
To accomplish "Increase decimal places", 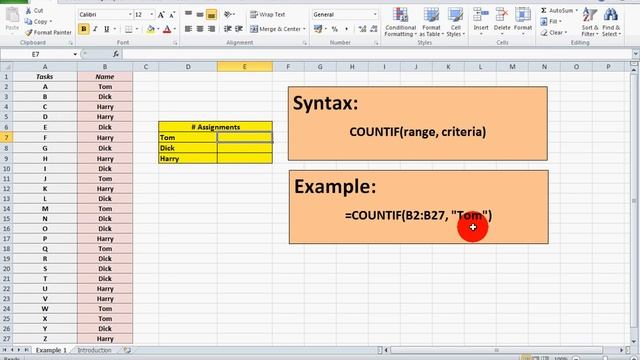I will [x=362, y=29].
